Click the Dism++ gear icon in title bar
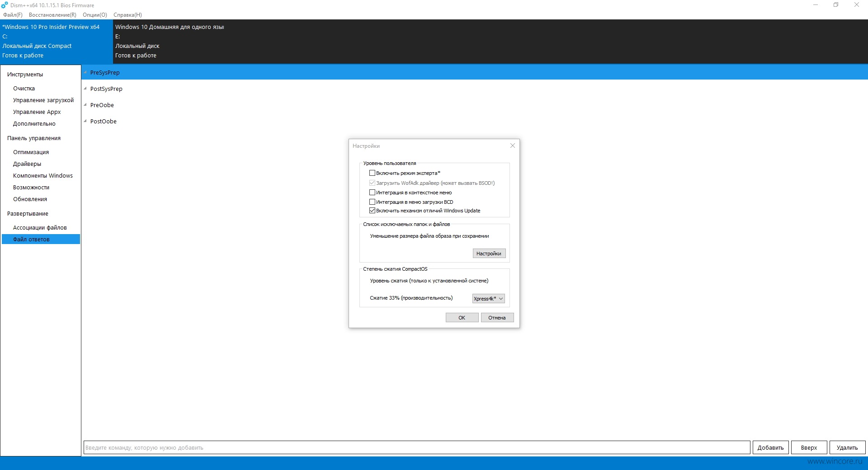868x470 pixels. pyautogui.click(x=5, y=5)
